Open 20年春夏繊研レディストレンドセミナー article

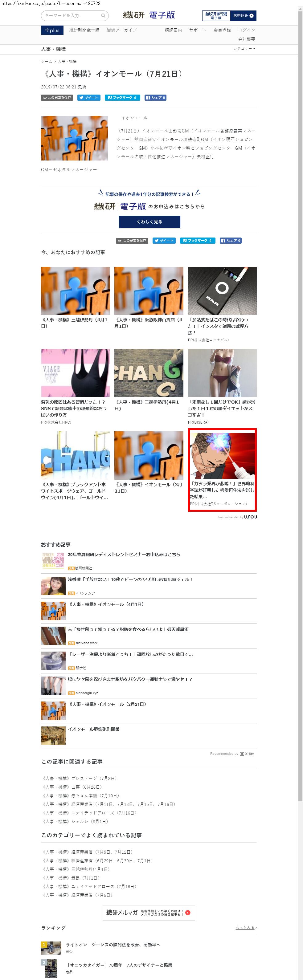coord(124,555)
